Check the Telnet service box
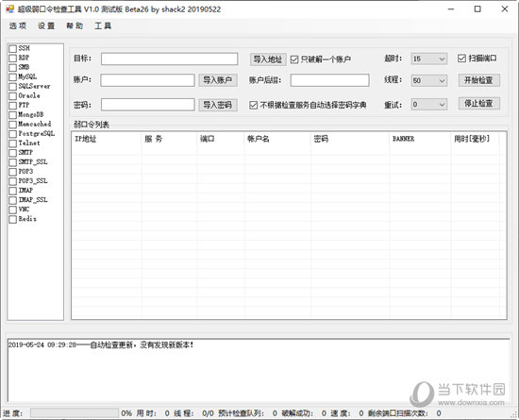Viewport: 519px width, 420px height. coord(12,143)
